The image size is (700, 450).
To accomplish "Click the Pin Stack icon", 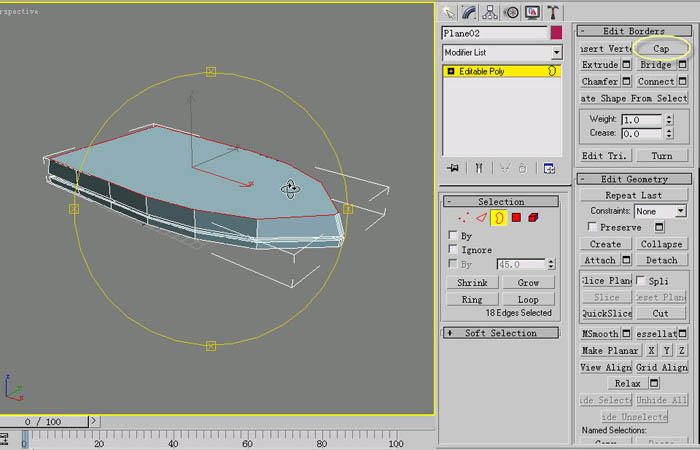I will coord(453,168).
